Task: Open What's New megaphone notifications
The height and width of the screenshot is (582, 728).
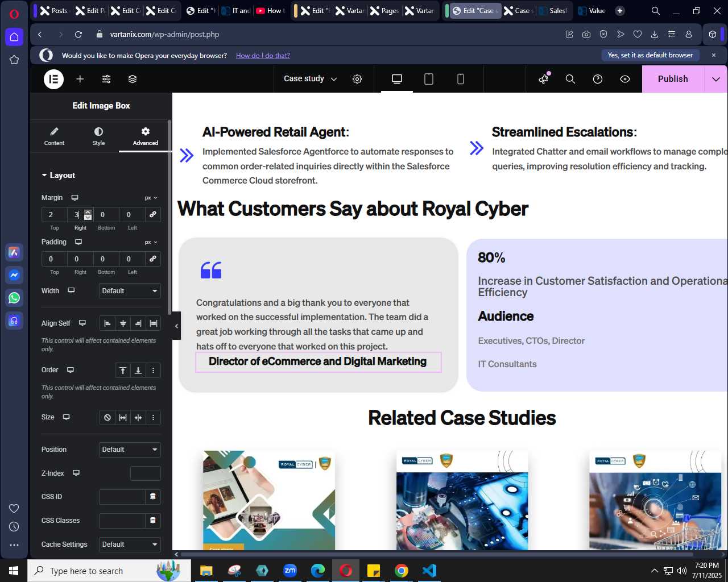Action: 544,79
